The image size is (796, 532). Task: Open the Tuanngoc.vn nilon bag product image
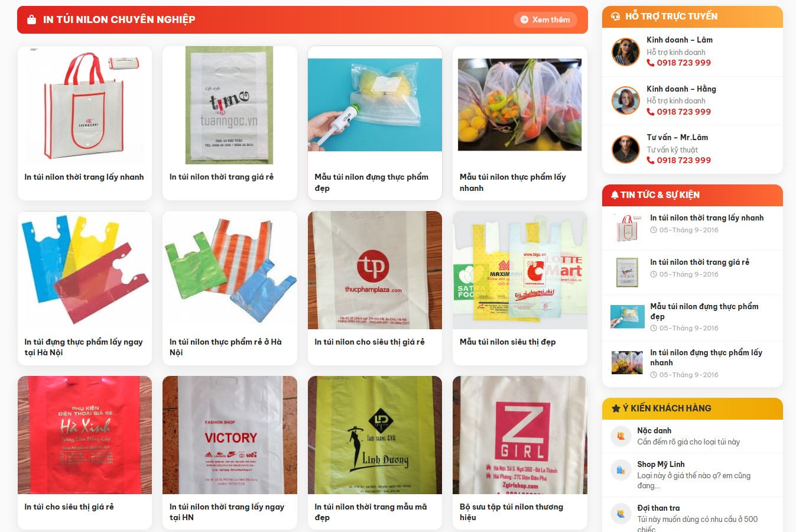pyautogui.click(x=229, y=105)
